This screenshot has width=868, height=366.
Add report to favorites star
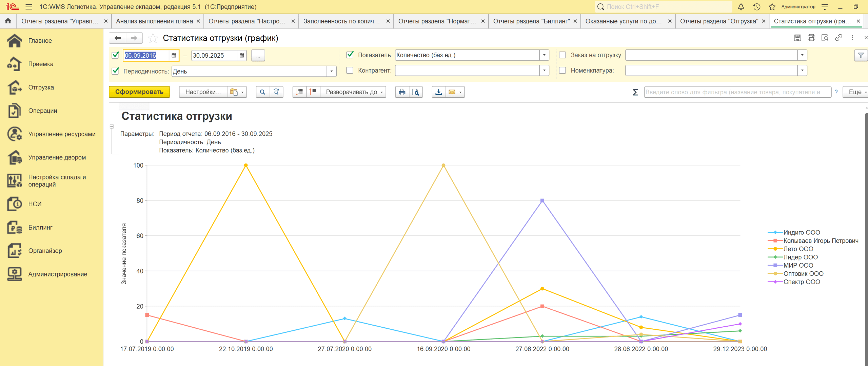(x=153, y=38)
